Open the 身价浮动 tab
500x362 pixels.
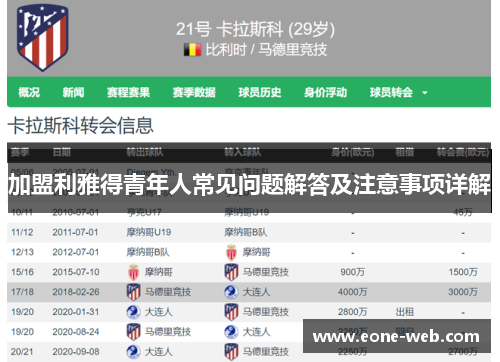click(325, 92)
